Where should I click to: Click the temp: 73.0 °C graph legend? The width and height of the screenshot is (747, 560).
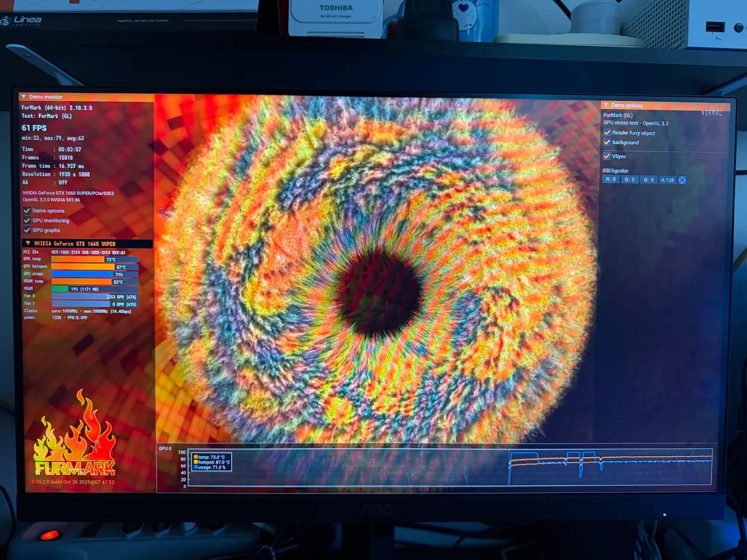click(x=211, y=457)
